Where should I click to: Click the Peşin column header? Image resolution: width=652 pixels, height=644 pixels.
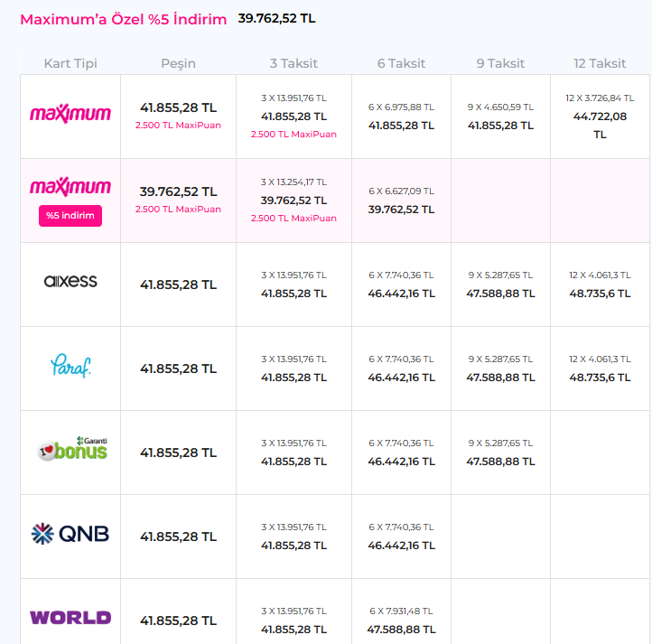tap(178, 63)
